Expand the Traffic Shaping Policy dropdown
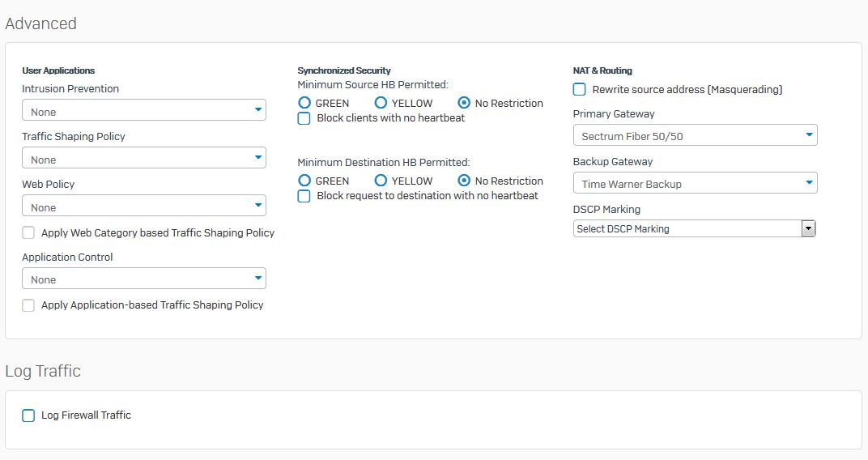 (144, 158)
